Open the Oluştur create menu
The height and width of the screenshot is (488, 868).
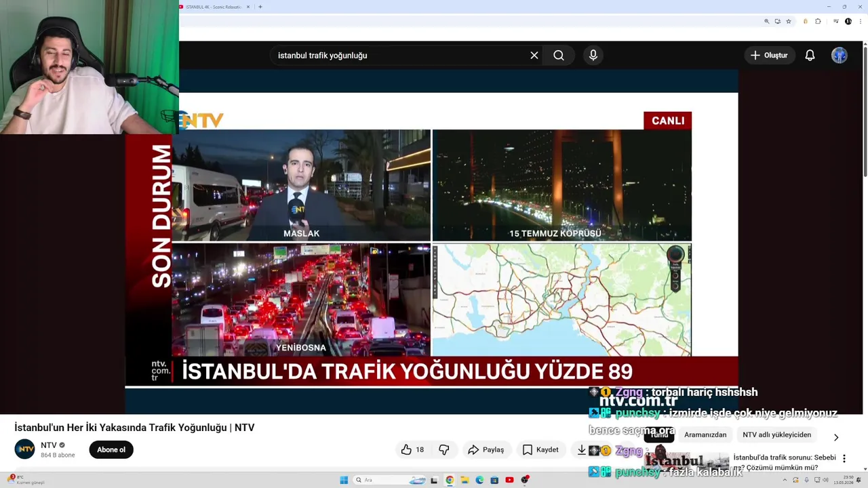coord(770,56)
